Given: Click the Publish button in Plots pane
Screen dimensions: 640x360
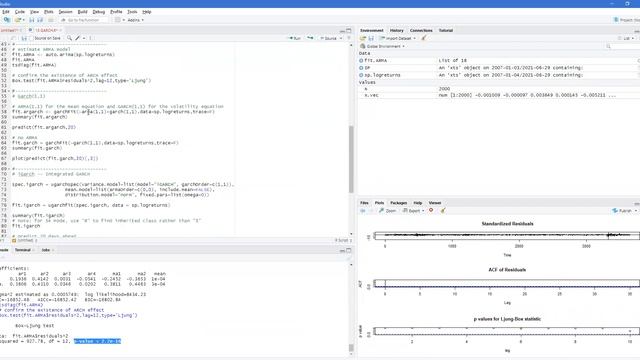Looking at the screenshot, I should [x=622, y=211].
